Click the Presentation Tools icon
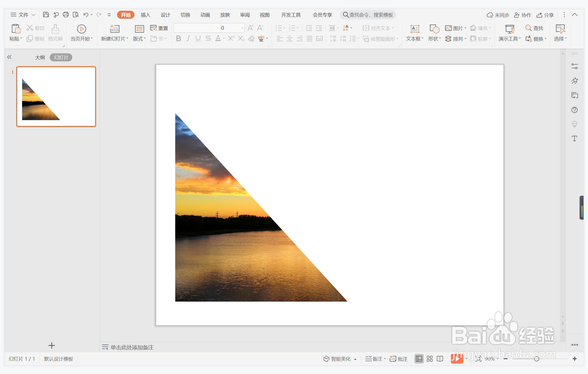 [x=510, y=29]
